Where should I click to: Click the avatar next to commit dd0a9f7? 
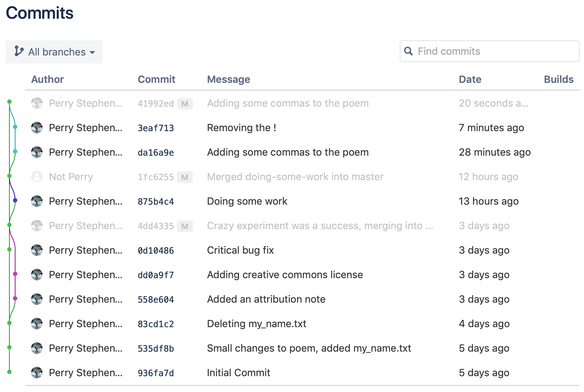tap(37, 275)
